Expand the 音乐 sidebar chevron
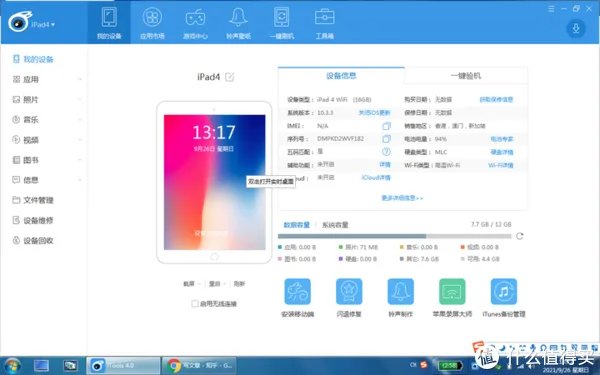600x375 pixels. pos(80,120)
